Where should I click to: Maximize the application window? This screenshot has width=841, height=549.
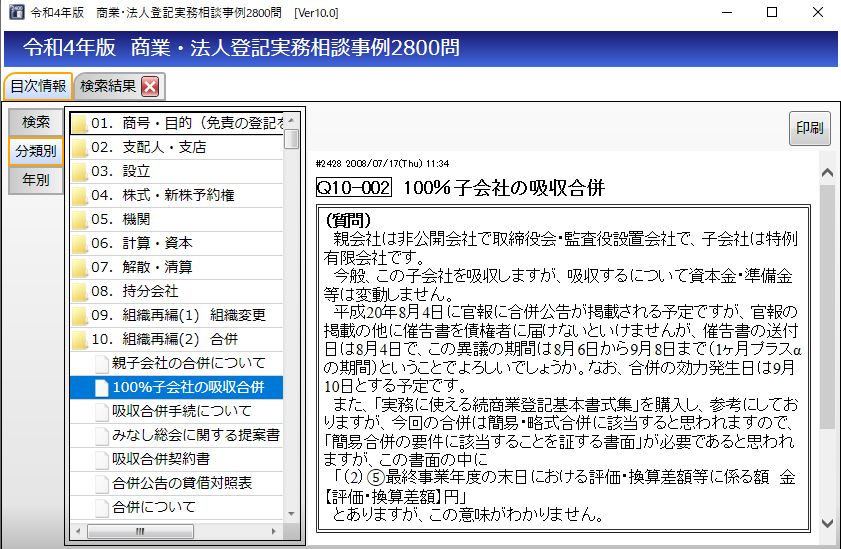tap(772, 12)
